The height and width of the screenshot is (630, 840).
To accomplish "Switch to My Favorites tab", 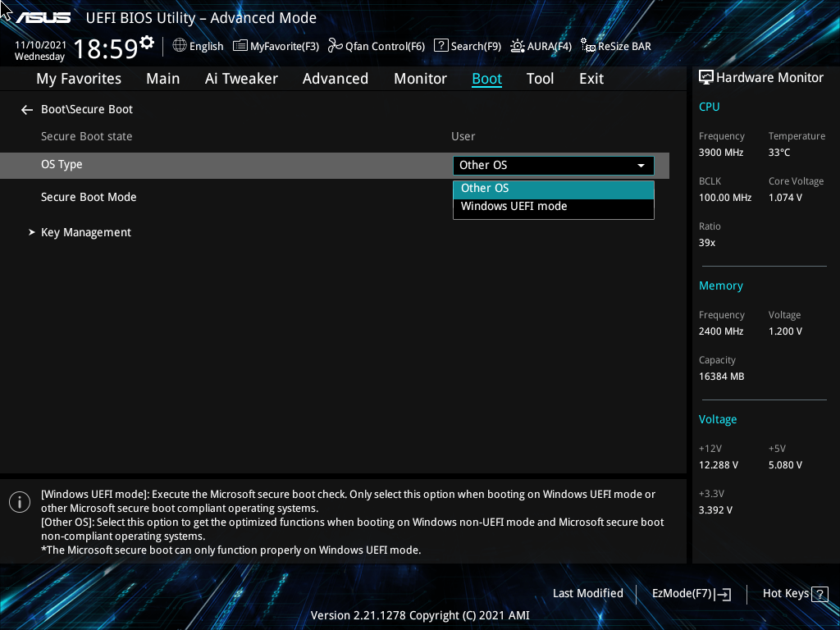I will [x=79, y=79].
